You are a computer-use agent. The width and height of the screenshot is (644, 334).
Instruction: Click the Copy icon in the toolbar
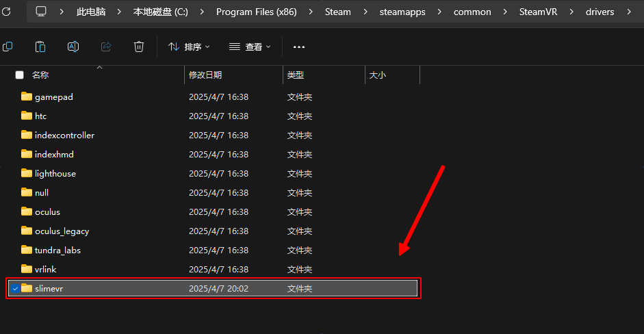[x=8, y=47]
